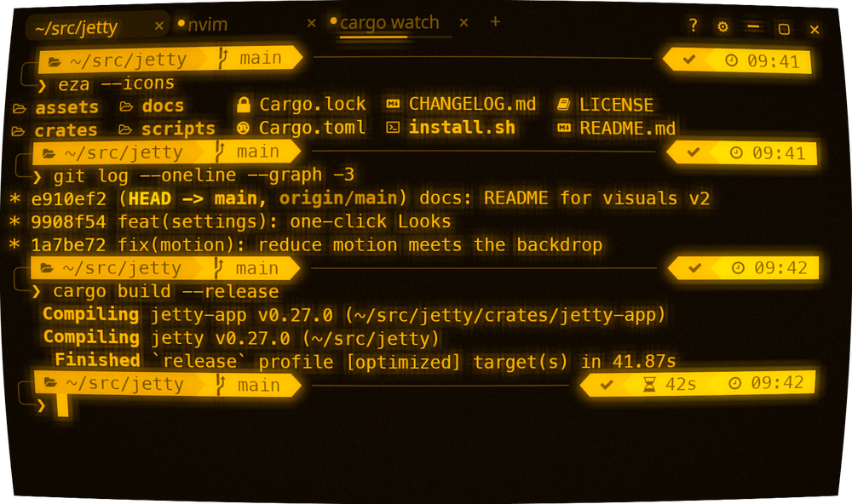Click the folder icon beside assets
Viewport: 852px width, 504px height.
[x=19, y=109]
